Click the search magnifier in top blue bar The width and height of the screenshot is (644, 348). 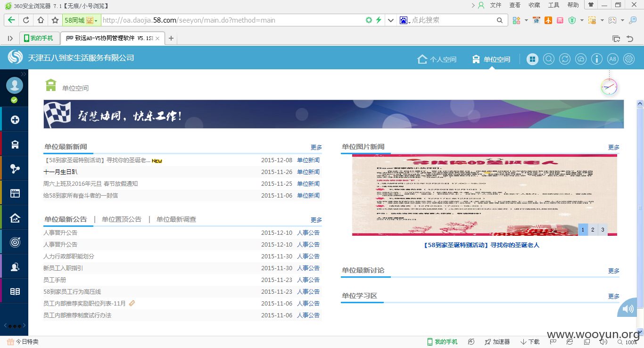point(549,59)
